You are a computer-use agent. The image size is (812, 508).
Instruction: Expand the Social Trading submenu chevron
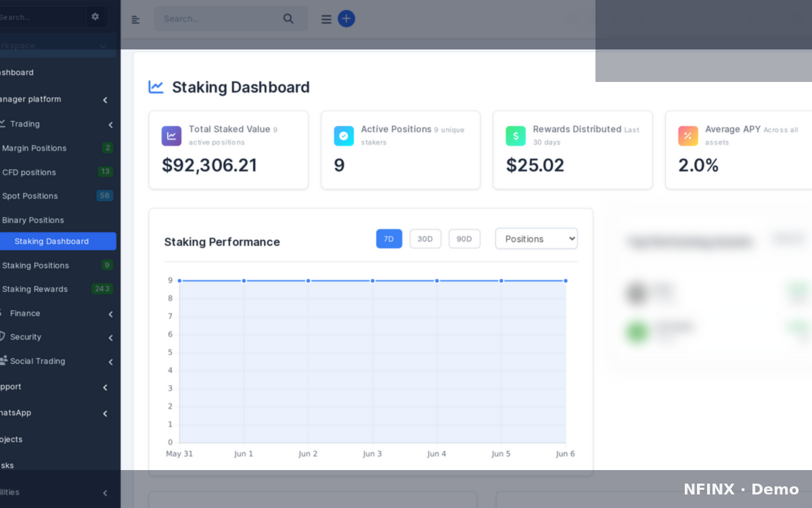[110, 362]
